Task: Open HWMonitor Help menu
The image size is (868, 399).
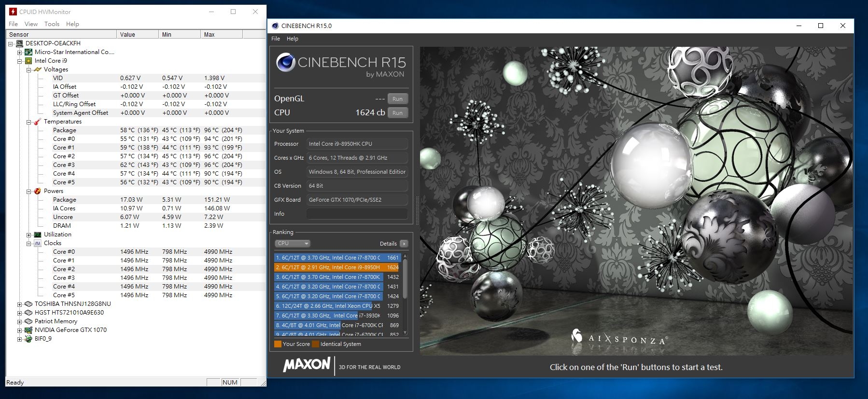Action: pyautogui.click(x=72, y=24)
